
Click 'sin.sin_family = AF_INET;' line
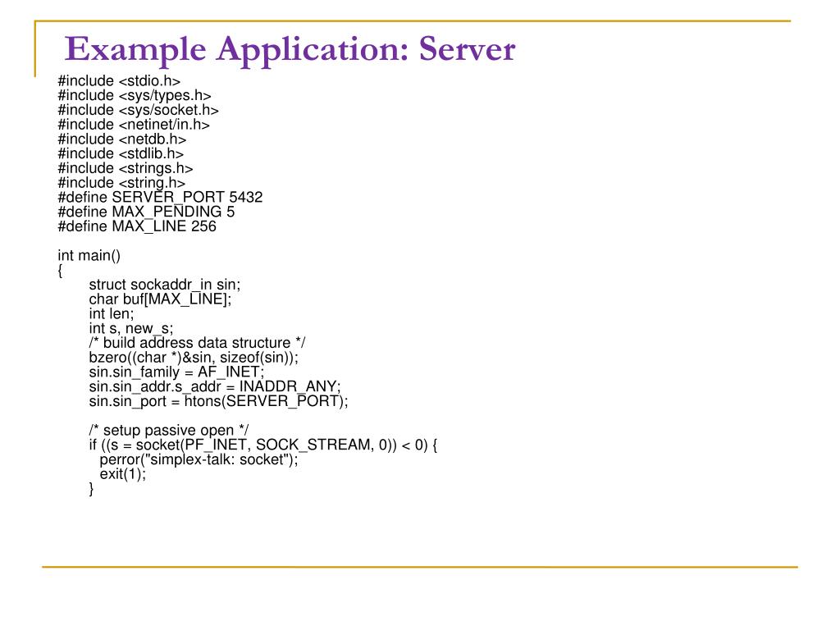177,372
